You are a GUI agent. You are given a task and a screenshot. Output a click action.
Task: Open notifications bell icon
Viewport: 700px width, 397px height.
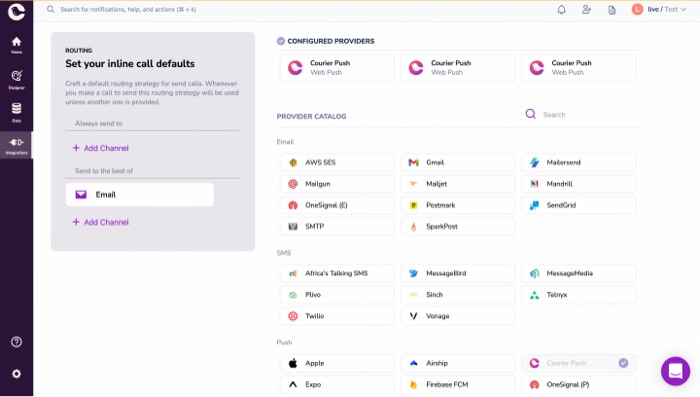562,9
